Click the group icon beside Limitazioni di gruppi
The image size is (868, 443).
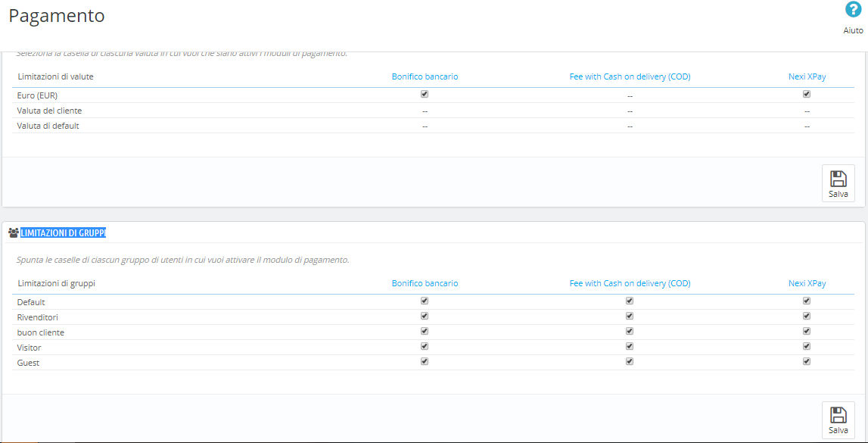click(14, 233)
